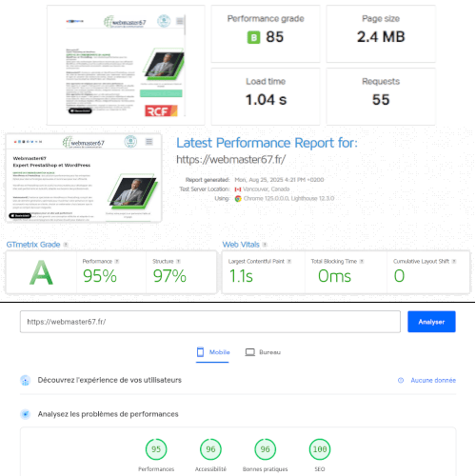Image resolution: width=476 pixels, height=476 pixels.
Task: Click the phone icon next to Mobile
Action: pyautogui.click(x=200, y=352)
